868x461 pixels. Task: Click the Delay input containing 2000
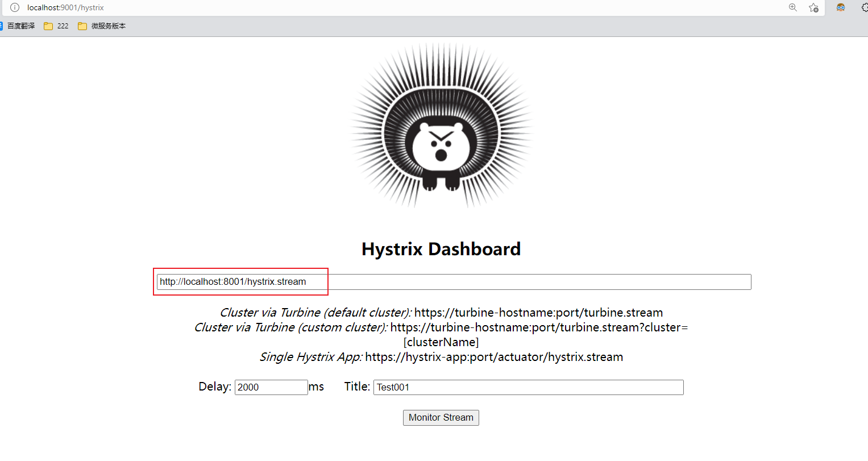coord(271,387)
